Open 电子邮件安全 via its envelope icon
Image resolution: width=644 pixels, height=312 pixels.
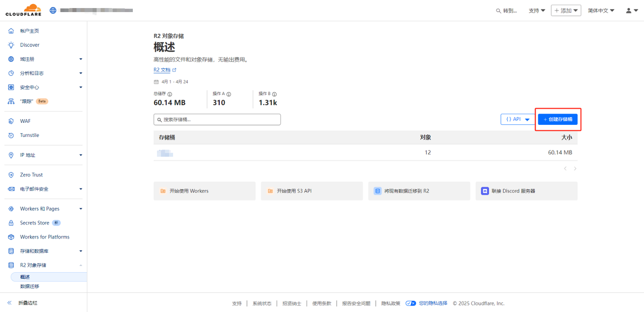(11, 189)
